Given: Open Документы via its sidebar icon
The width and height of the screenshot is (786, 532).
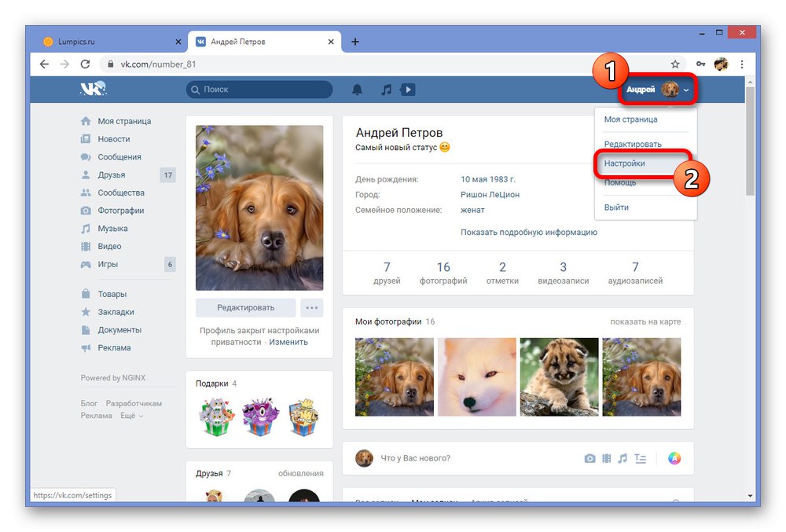Looking at the screenshot, I should click(x=86, y=329).
